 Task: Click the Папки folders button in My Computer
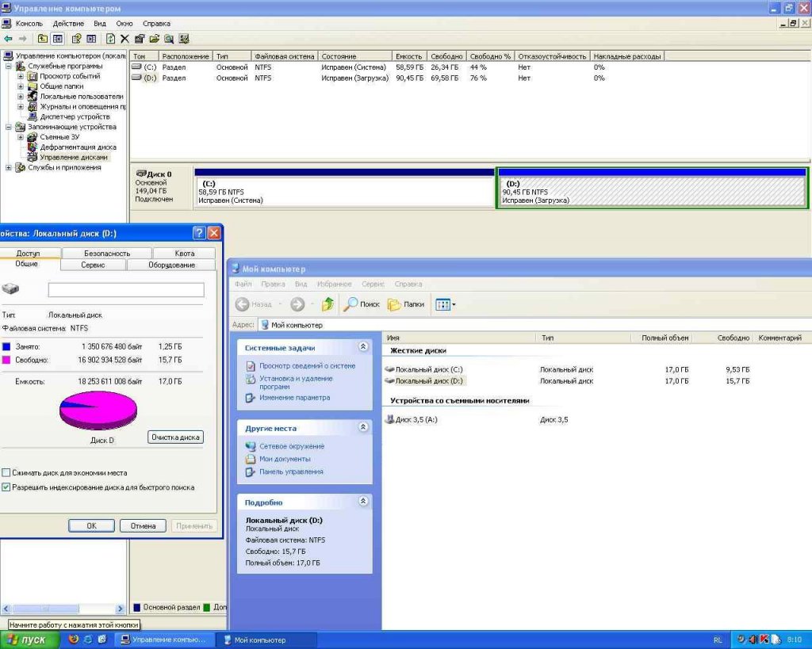coord(407,304)
